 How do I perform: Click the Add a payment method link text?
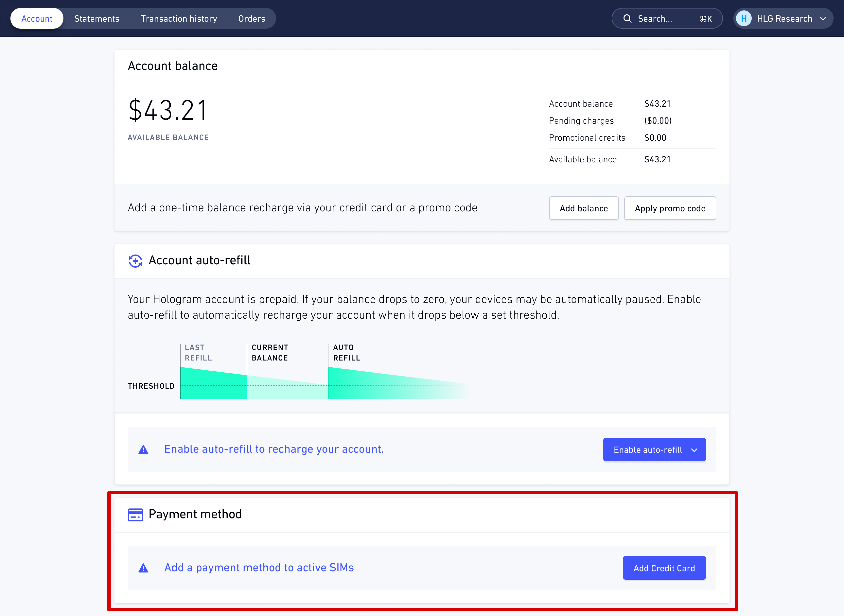click(259, 568)
